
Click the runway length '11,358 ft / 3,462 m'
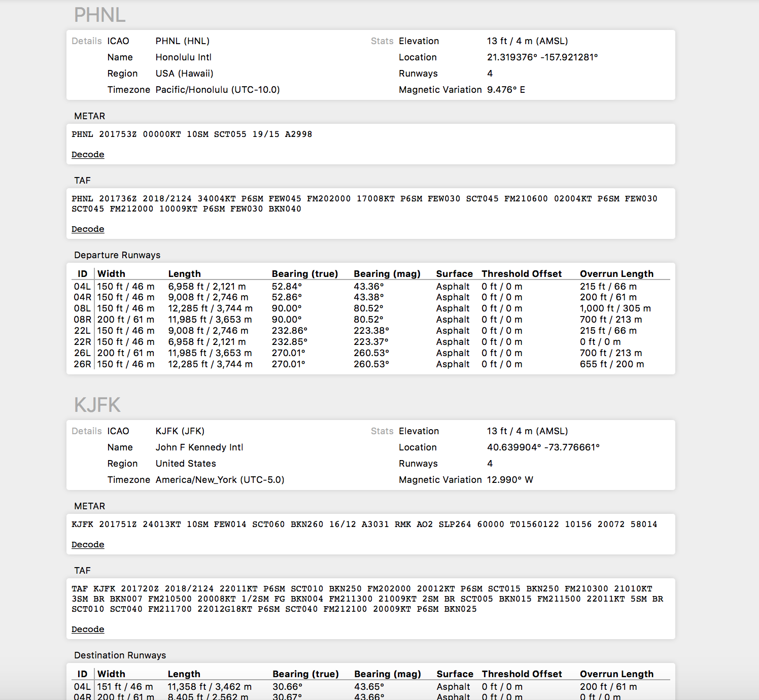coord(210,687)
